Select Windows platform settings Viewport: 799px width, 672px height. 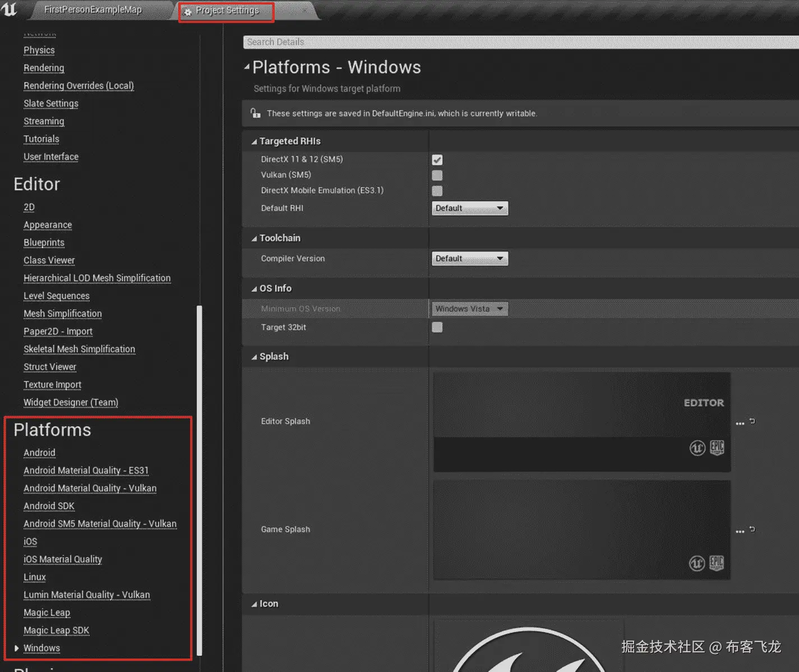click(x=42, y=648)
